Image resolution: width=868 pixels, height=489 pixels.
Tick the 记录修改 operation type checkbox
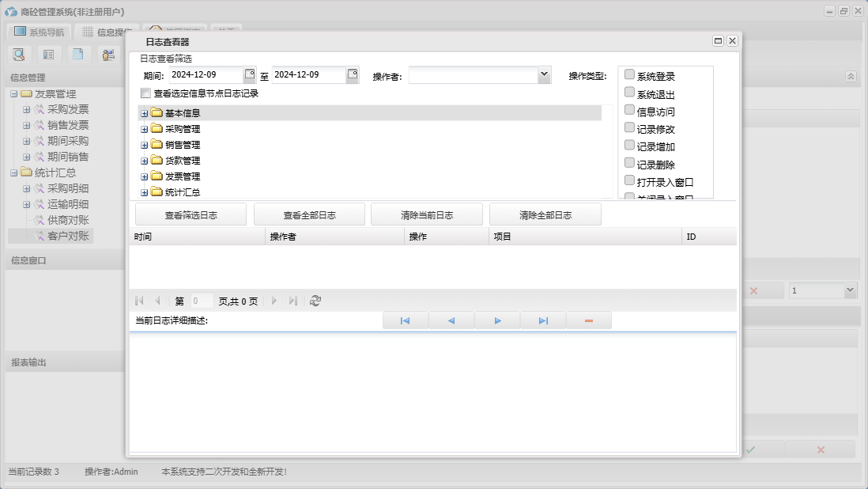click(629, 128)
